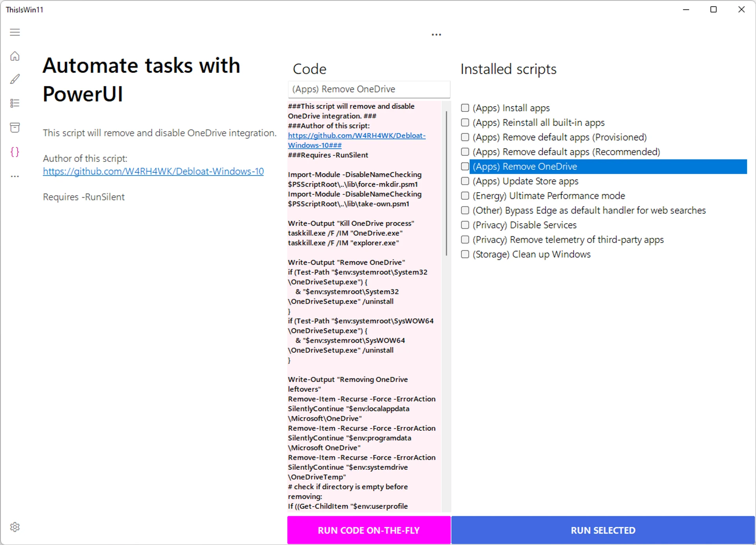Open the settings gear icon
This screenshot has width=756, height=545.
(x=15, y=527)
